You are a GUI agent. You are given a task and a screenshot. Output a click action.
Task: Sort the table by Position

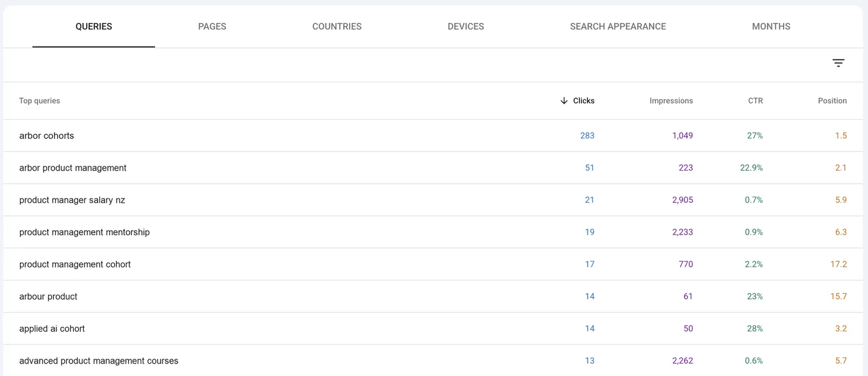click(832, 101)
